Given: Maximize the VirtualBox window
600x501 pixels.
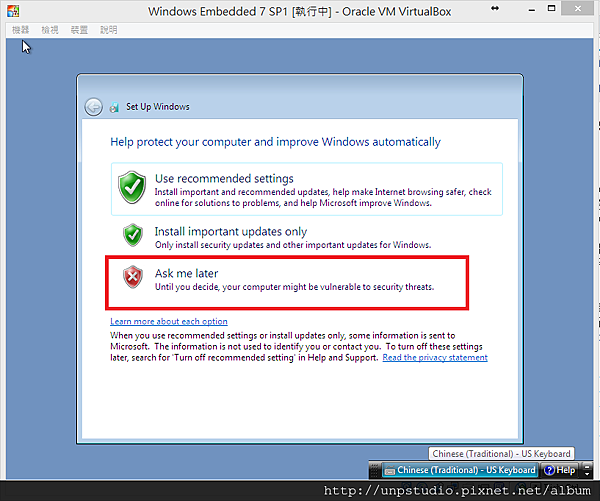Looking at the screenshot, I should click(x=551, y=9).
